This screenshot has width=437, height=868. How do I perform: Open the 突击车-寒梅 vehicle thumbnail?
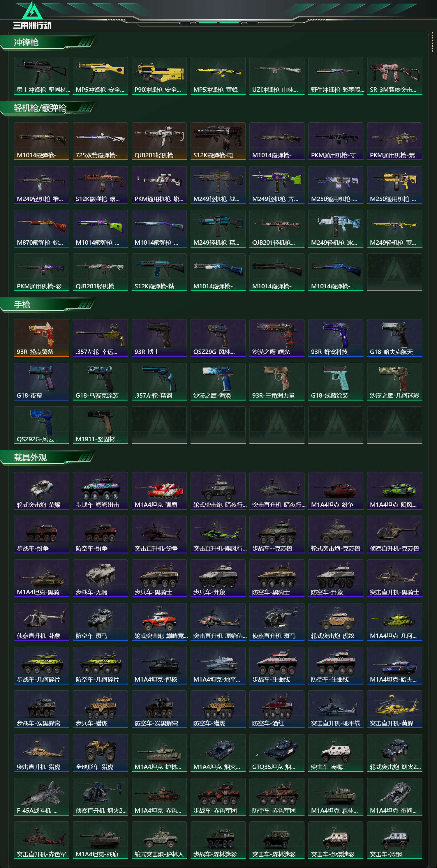pyautogui.click(x=336, y=753)
